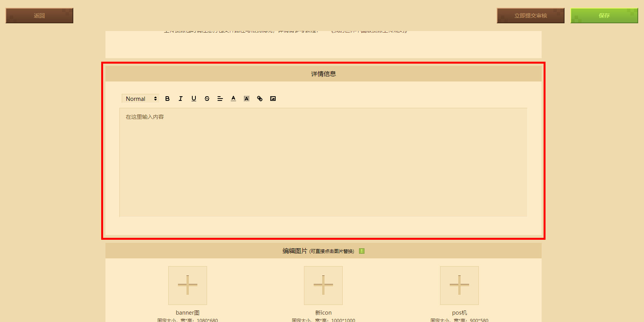Insert an image into the editor
The width and height of the screenshot is (644, 322).
273,99
